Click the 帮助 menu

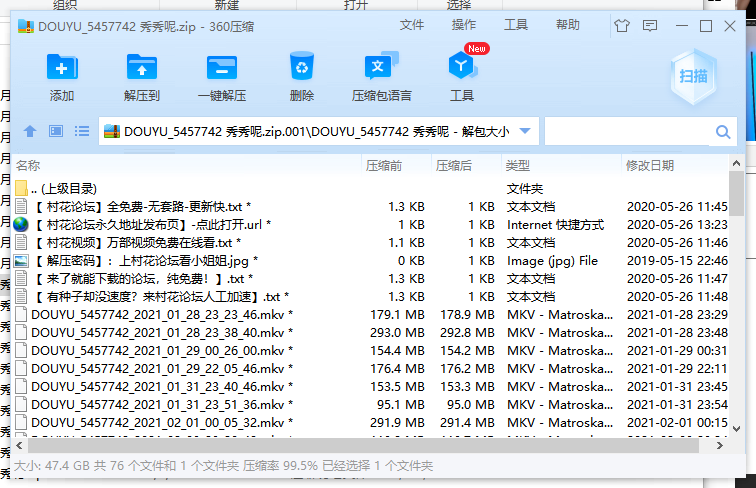tap(568, 25)
